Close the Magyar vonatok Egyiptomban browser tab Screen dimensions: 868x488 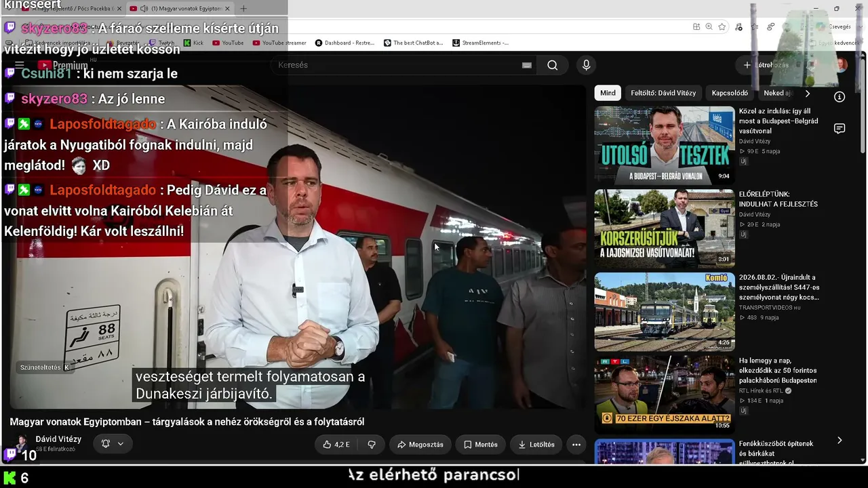[227, 9]
